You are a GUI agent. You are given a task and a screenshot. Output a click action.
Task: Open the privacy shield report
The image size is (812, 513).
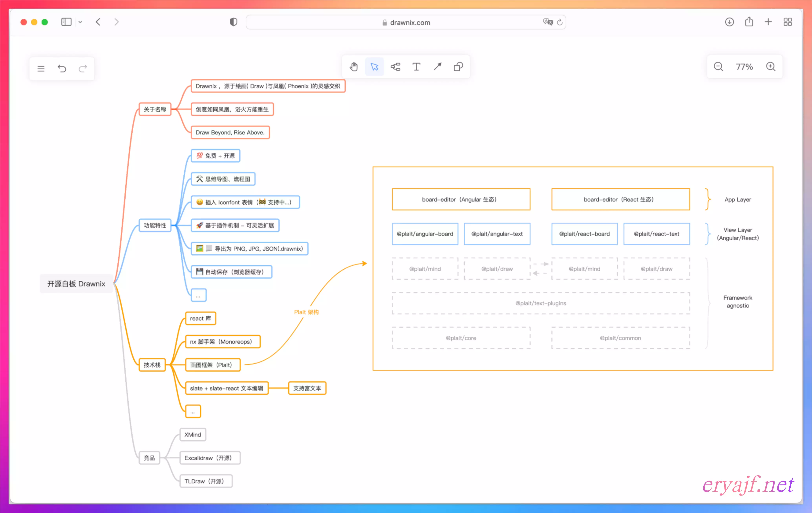(x=233, y=22)
